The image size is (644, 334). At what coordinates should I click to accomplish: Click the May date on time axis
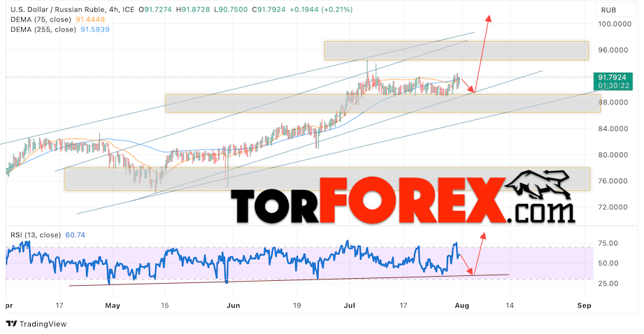113,305
